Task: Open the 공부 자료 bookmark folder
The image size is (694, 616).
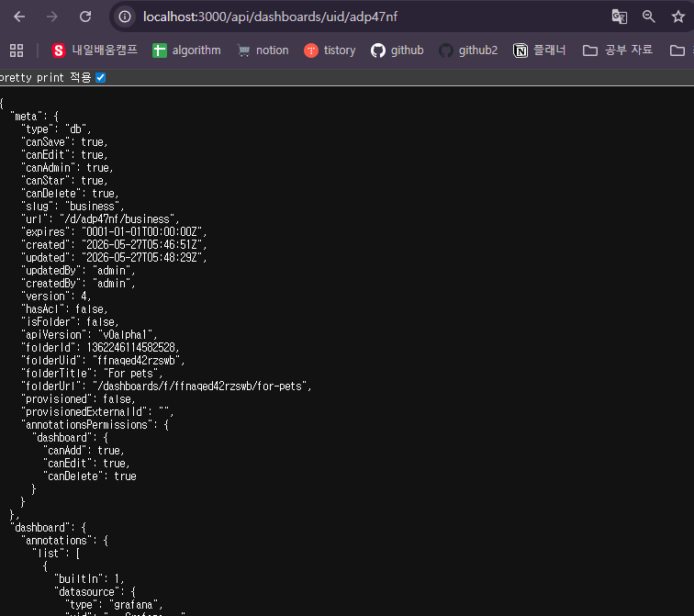Action: pyautogui.click(x=618, y=50)
